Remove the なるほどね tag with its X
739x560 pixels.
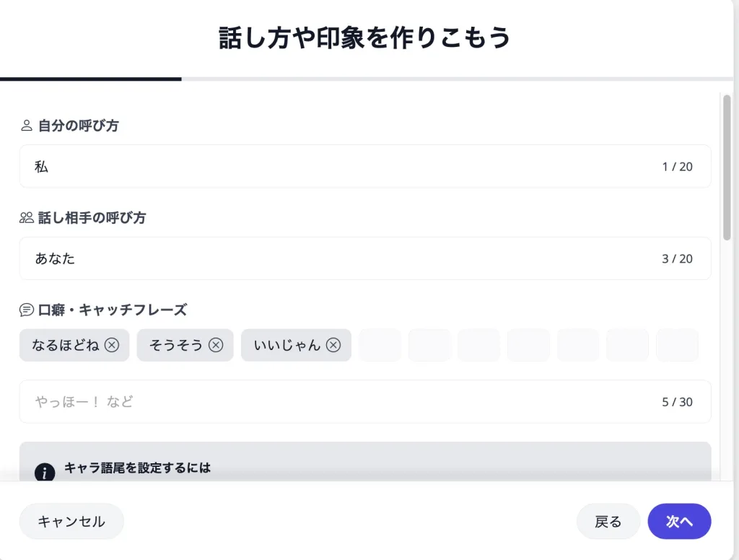coord(112,345)
